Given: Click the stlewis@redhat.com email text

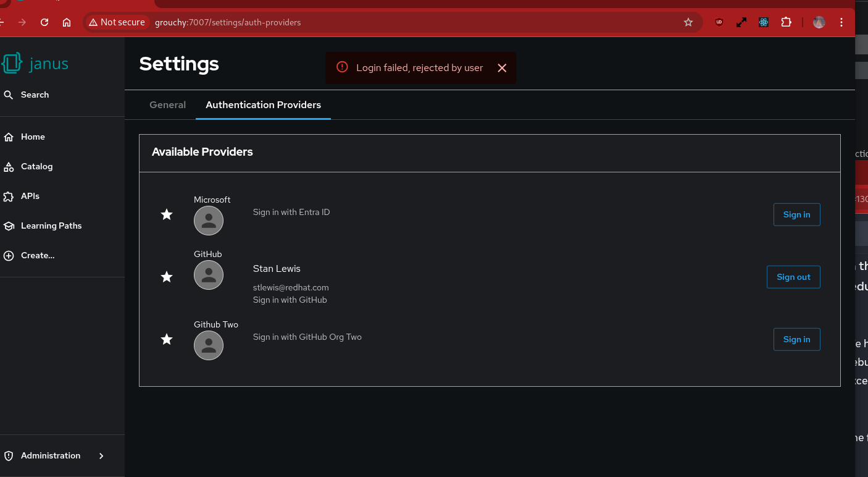Looking at the screenshot, I should [291, 287].
